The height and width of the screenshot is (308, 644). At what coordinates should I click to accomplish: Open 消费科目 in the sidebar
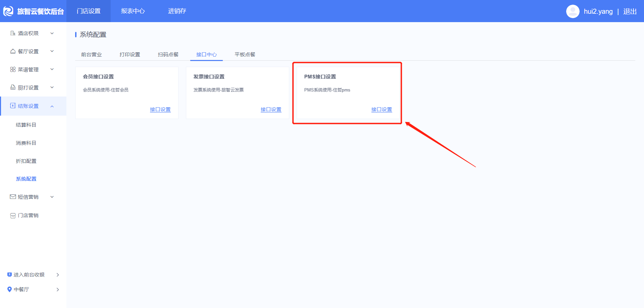[x=26, y=143]
